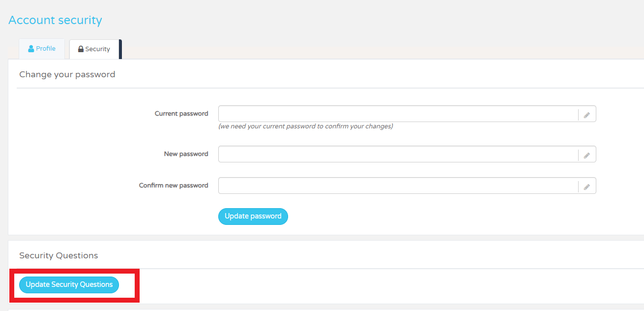Click the Change your password section header
The height and width of the screenshot is (311, 644).
click(x=67, y=74)
